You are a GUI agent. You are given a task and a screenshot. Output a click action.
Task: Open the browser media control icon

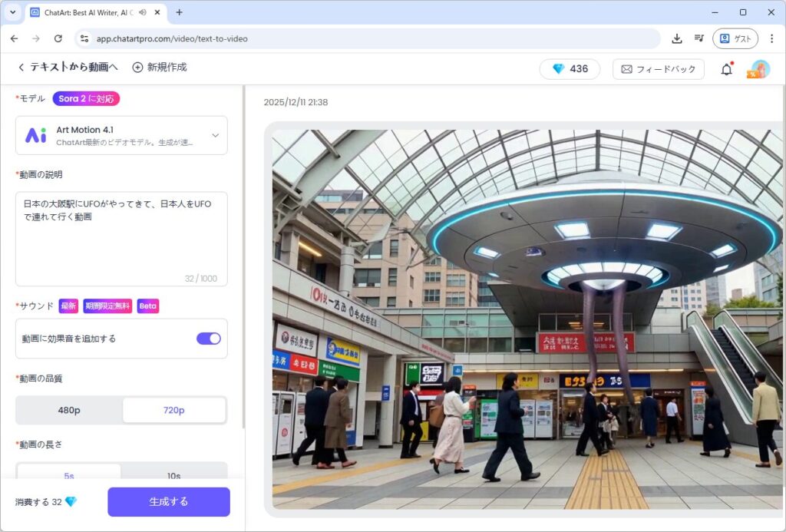[699, 38]
